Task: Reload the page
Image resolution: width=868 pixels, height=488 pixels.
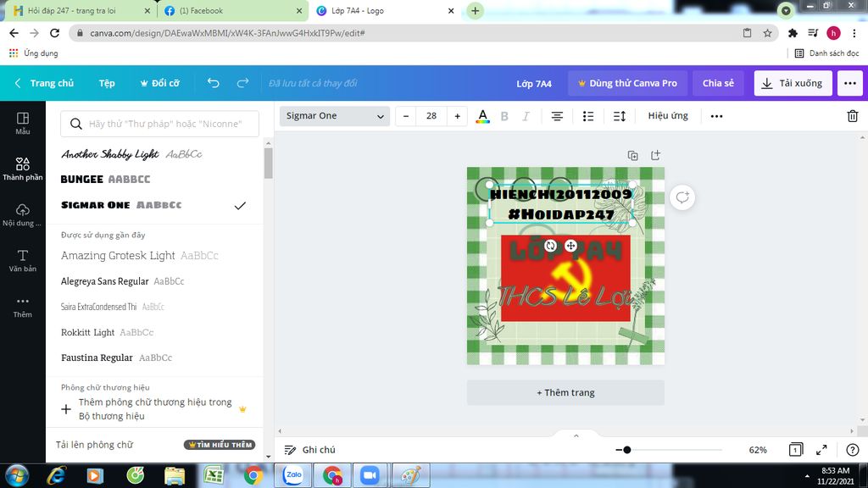Action: coord(54,33)
